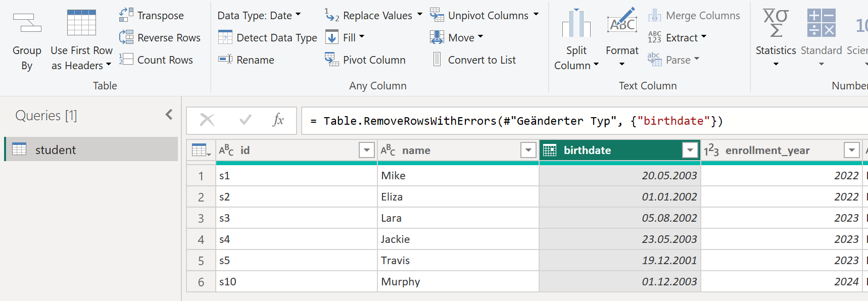This screenshot has height=301, width=868.
Task: Click the Group By icon
Action: (x=27, y=23)
